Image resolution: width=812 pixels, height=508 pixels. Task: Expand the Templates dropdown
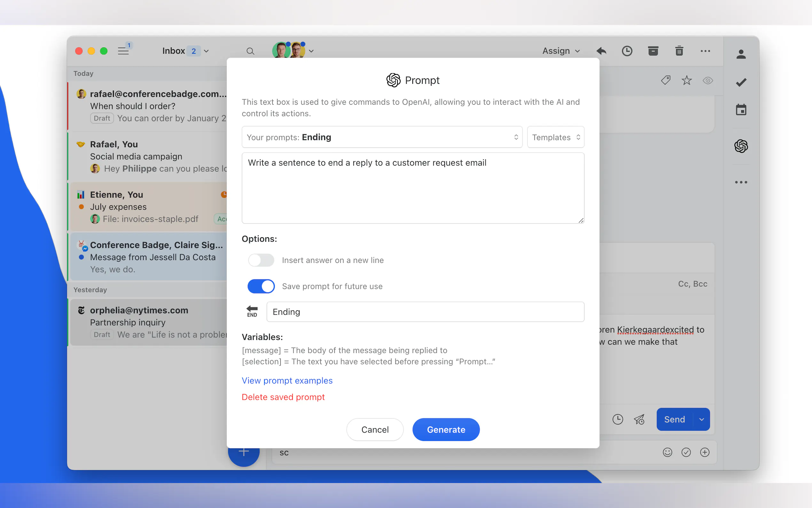click(556, 137)
